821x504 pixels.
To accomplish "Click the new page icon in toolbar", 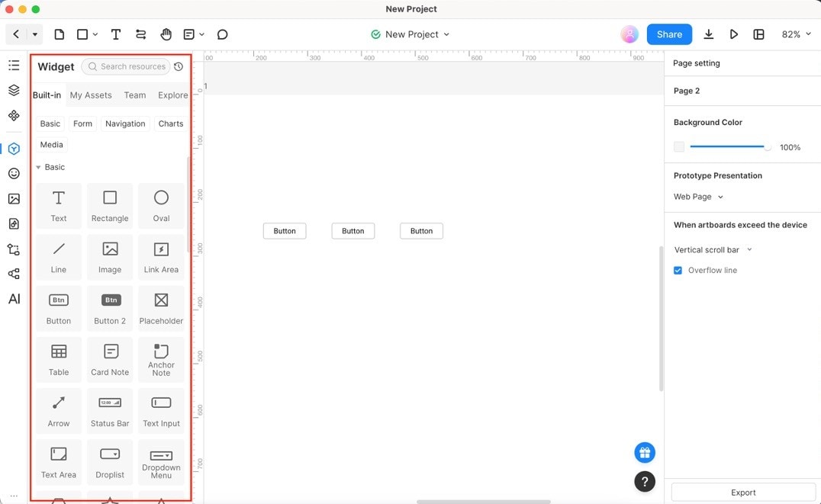I will [x=60, y=34].
